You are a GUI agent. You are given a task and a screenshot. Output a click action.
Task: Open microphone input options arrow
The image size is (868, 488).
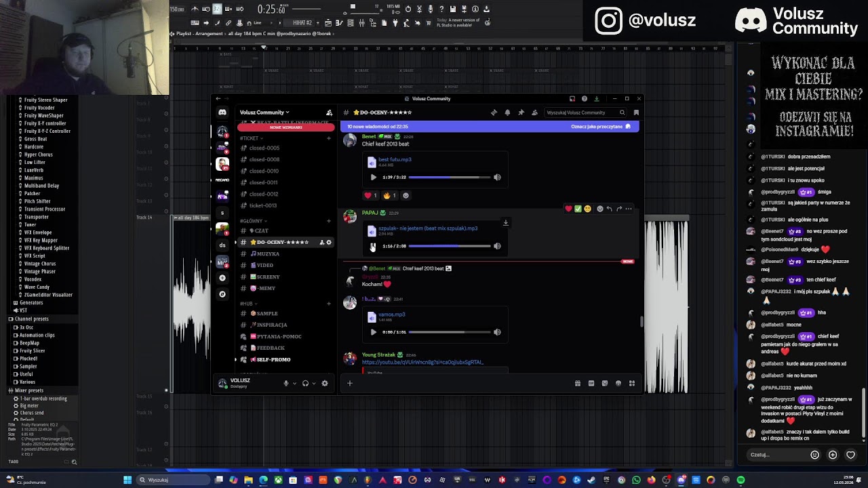pyautogui.click(x=294, y=384)
